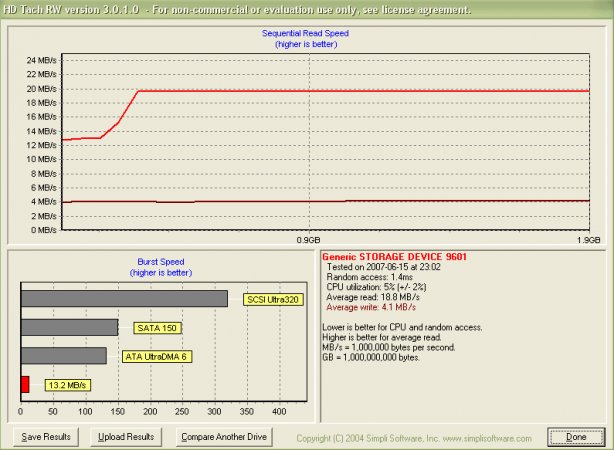Click the GB = 1,000,000,000 bytes note

(371, 357)
